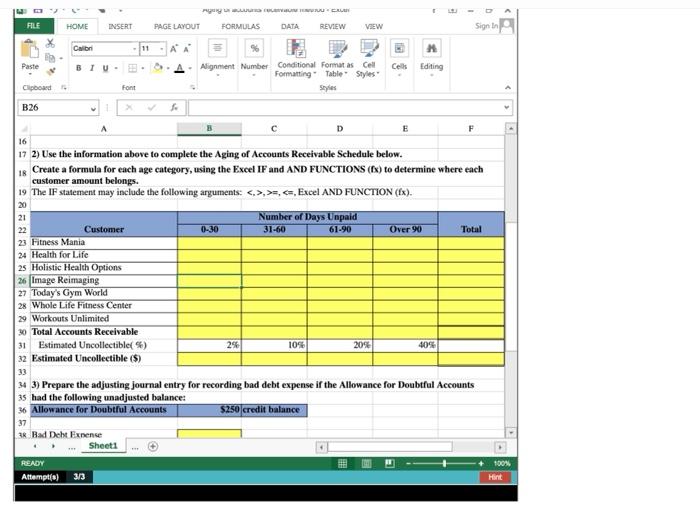
Task: Expand the formula bar chevron
Action: 506,107
